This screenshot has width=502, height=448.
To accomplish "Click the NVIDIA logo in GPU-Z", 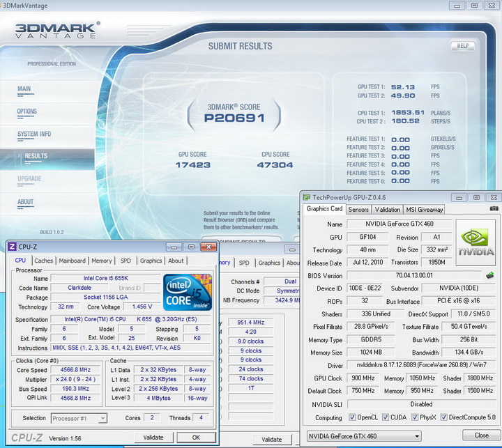I will [x=476, y=242].
